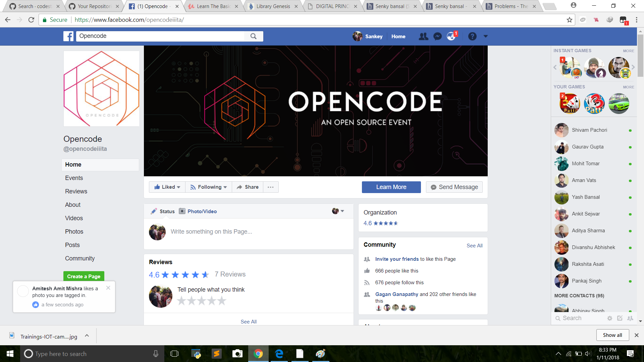644x362 pixels.
Task: Open the Following dropdown
Action: pos(208,187)
